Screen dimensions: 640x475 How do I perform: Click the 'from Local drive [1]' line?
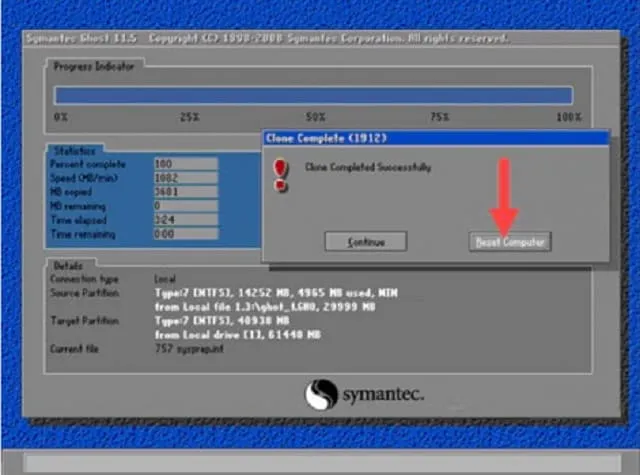238,335
